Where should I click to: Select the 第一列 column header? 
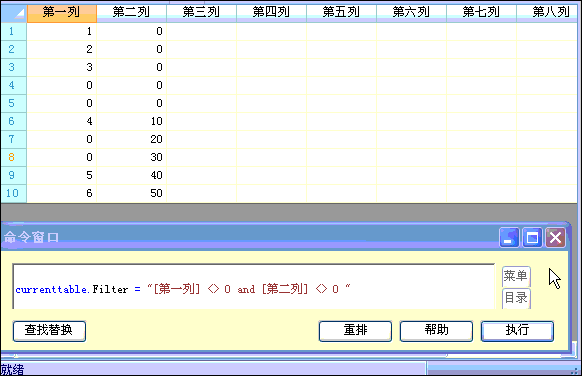(x=62, y=13)
